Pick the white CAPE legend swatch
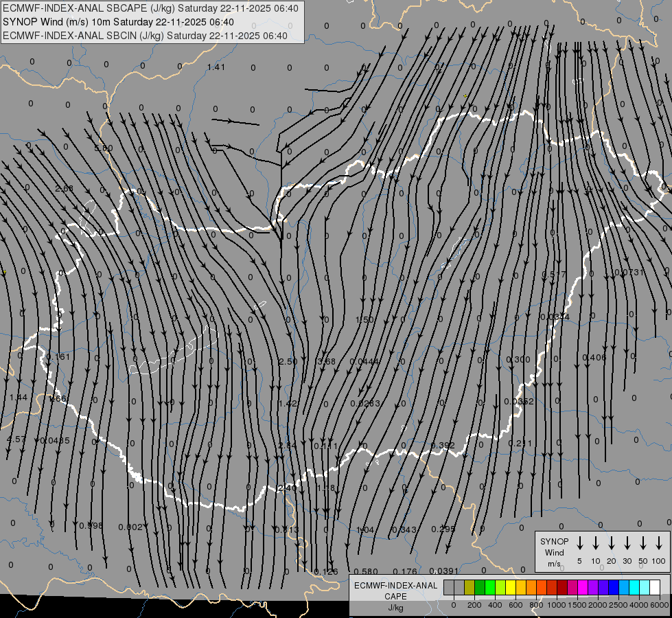Image resolution: width=672 pixels, height=618 pixels. pos(654,588)
